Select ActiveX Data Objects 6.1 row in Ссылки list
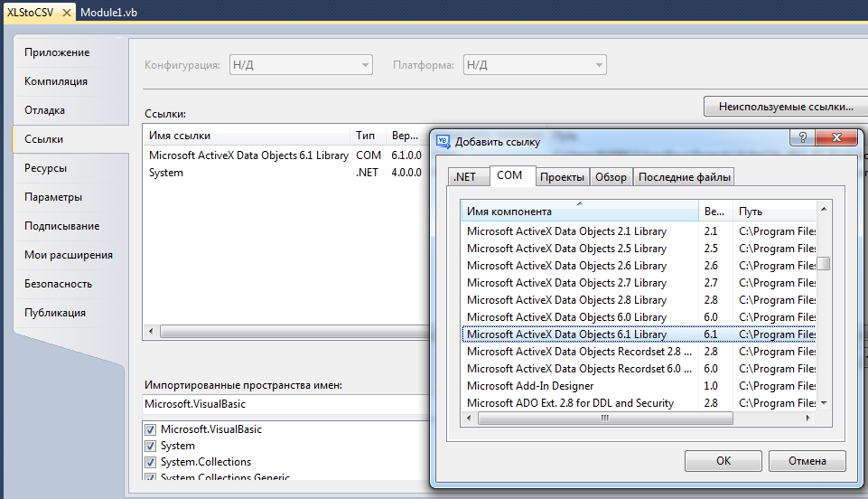Viewport: 868px width, 499px height. pos(286,155)
